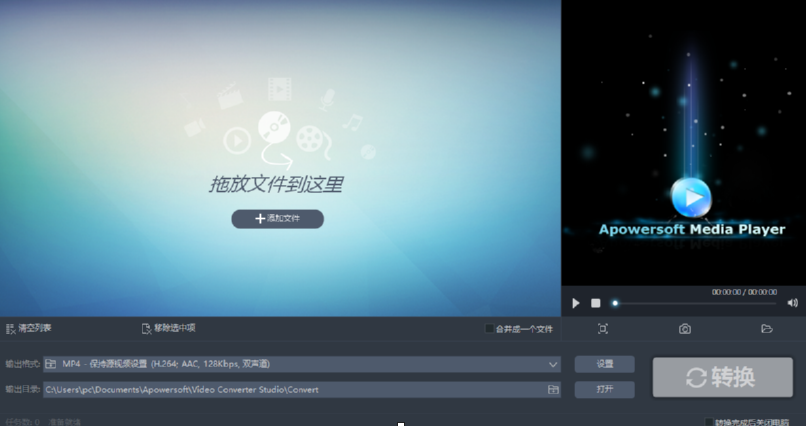Click the output directory path field

[302, 390]
